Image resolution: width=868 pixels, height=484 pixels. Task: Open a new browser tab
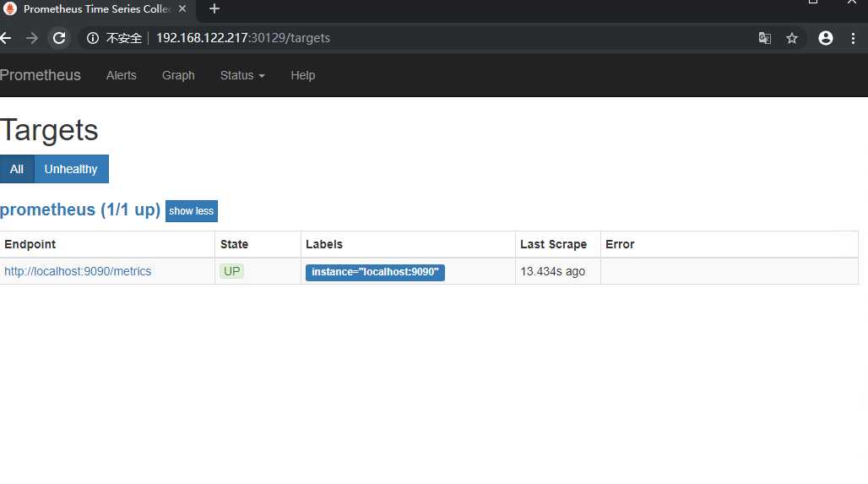214,8
